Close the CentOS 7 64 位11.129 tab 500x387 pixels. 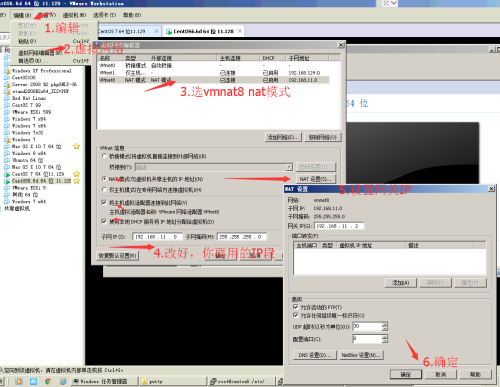pyautogui.click(x=156, y=31)
